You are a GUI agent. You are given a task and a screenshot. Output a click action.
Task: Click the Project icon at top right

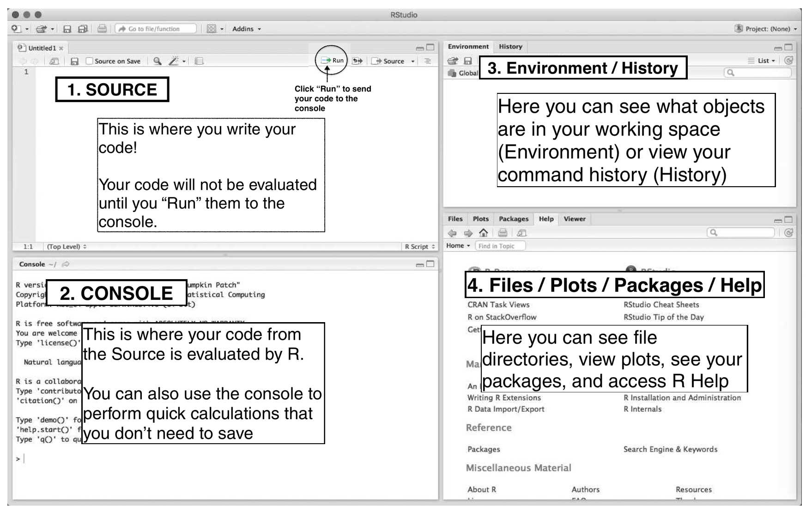[x=739, y=29]
